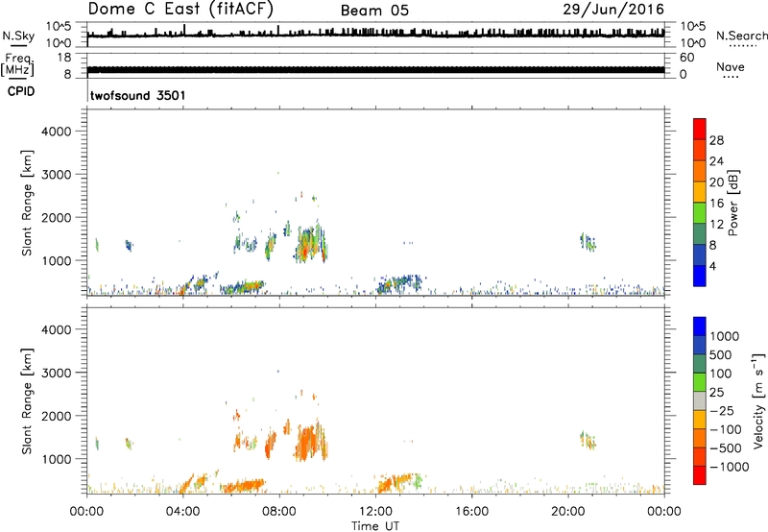Click the "08:00" time tick label
The image size is (768, 532).
point(279,512)
